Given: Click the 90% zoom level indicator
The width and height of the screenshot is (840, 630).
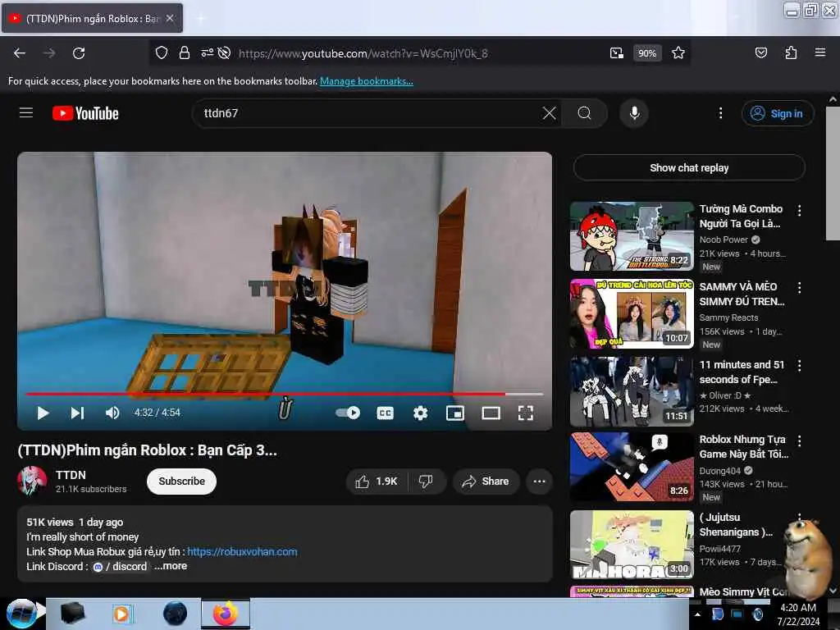Looking at the screenshot, I should pyautogui.click(x=647, y=53).
